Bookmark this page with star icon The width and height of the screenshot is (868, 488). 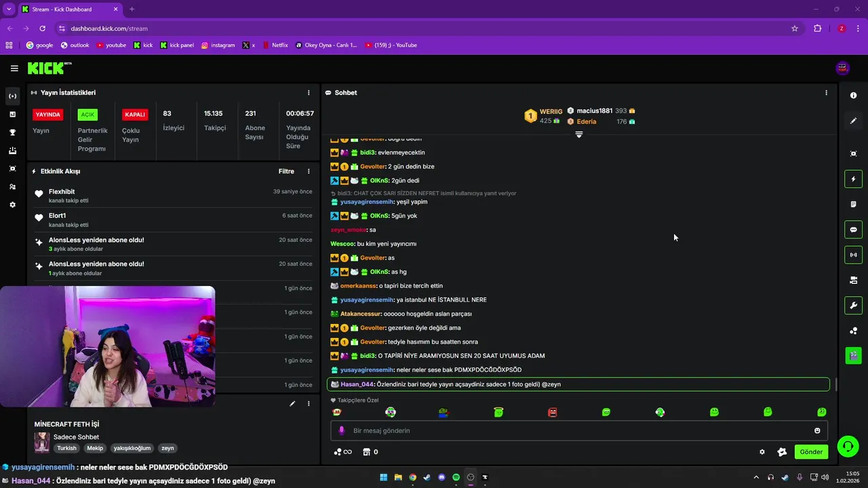tap(795, 28)
